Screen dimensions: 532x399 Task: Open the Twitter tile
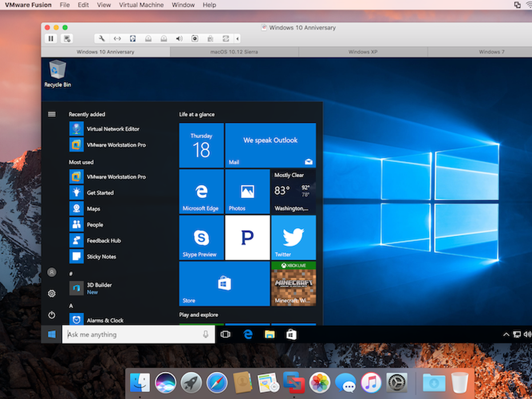(293, 237)
